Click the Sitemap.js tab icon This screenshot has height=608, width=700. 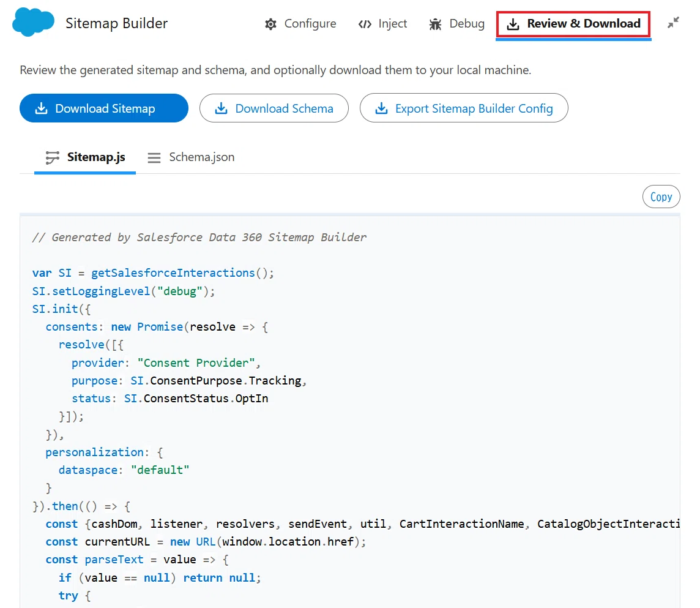[x=52, y=157]
